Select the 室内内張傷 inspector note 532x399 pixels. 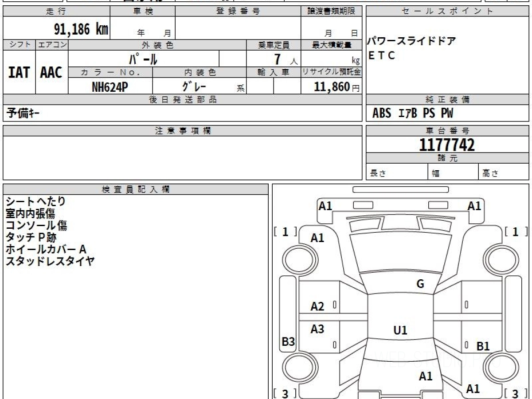click(x=30, y=213)
